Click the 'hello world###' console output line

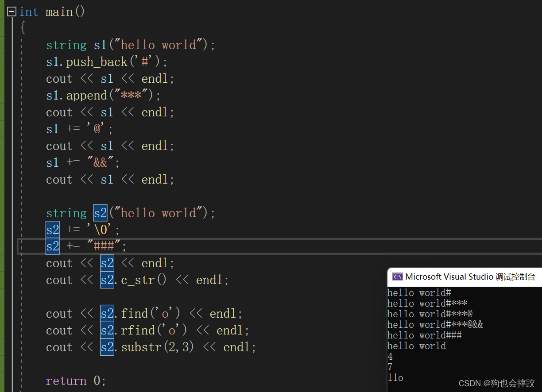tap(424, 335)
